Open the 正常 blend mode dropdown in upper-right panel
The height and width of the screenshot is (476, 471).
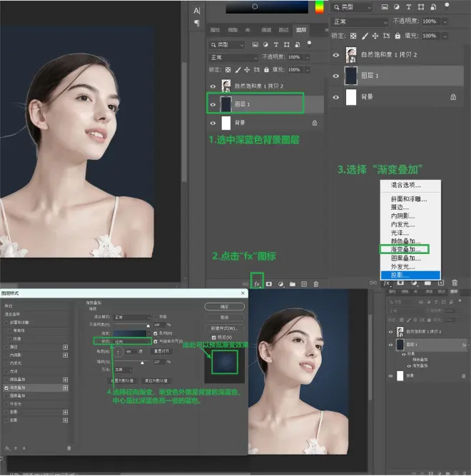coord(360,21)
